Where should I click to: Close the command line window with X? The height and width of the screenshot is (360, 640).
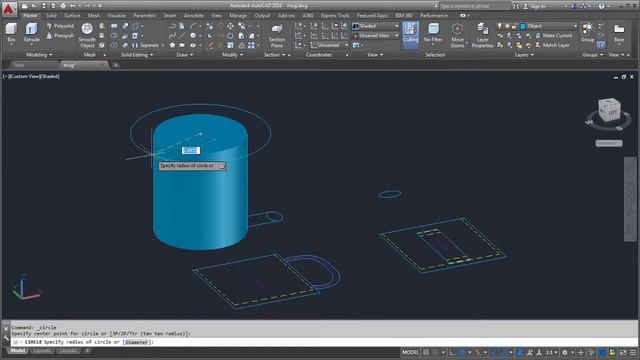coord(6,328)
